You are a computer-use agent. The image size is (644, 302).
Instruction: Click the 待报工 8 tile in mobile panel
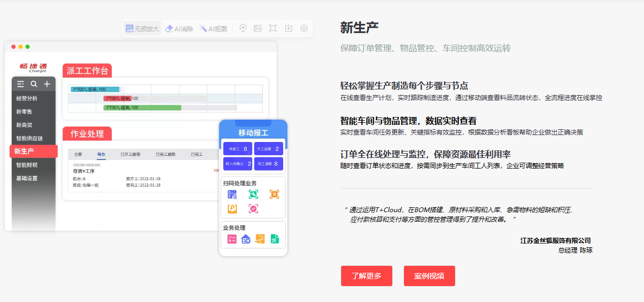pyautogui.click(x=237, y=149)
